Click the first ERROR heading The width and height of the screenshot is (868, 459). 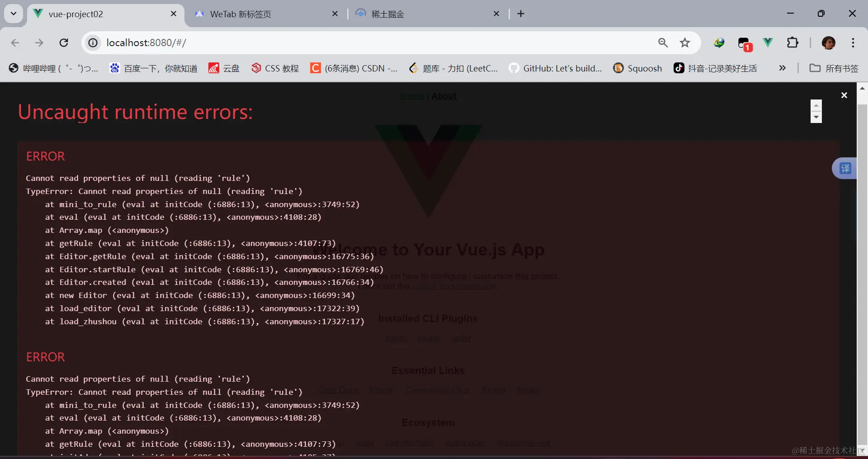tap(45, 156)
